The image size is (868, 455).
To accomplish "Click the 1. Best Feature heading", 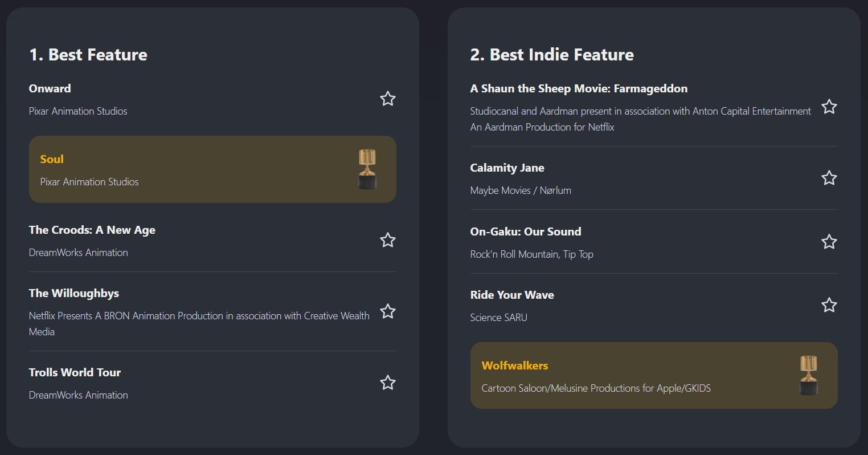I will pos(88,55).
